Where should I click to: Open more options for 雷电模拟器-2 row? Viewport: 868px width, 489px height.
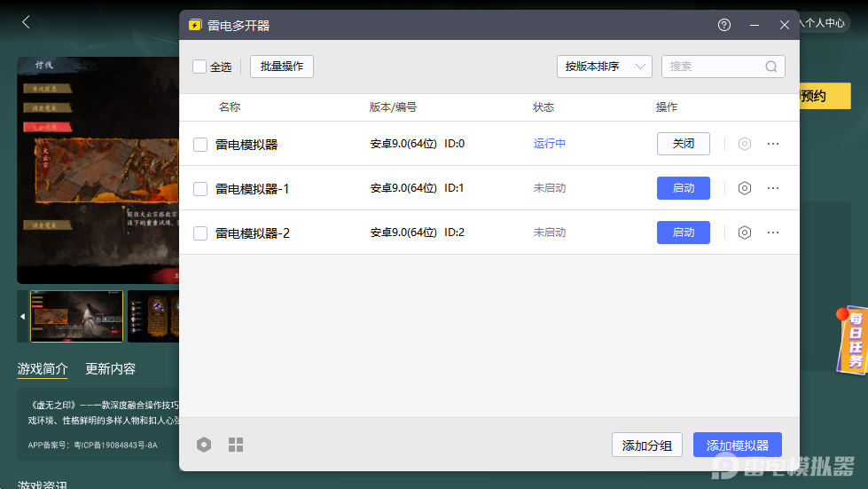point(773,233)
